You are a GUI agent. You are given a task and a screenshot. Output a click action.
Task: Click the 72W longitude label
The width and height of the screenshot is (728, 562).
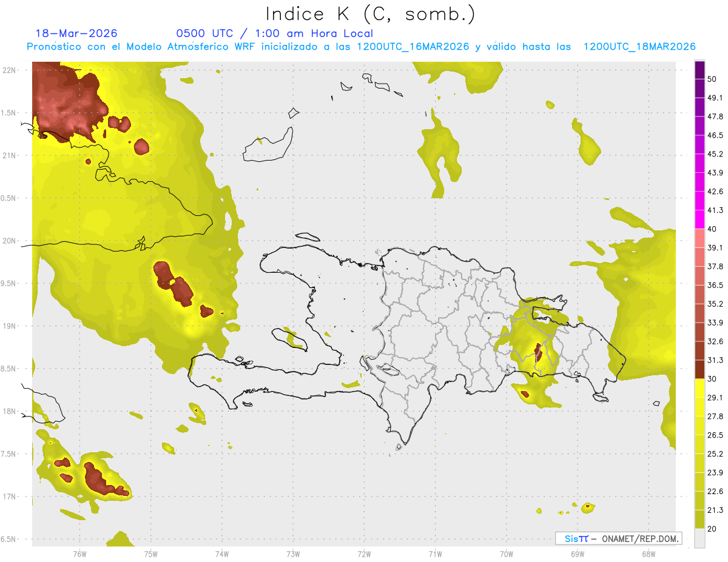pyautogui.click(x=365, y=554)
